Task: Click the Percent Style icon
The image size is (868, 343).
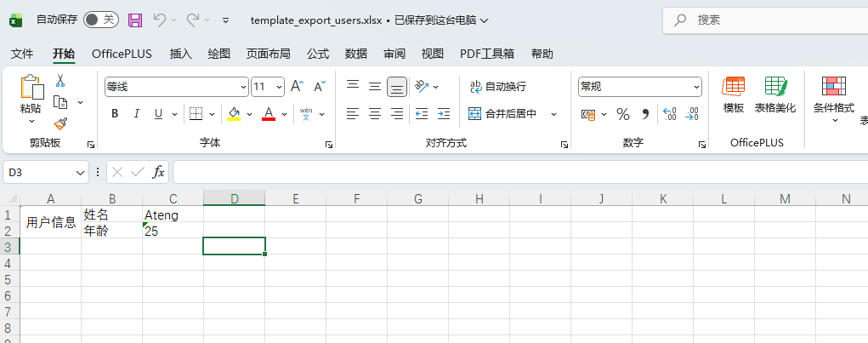Action: tap(622, 114)
